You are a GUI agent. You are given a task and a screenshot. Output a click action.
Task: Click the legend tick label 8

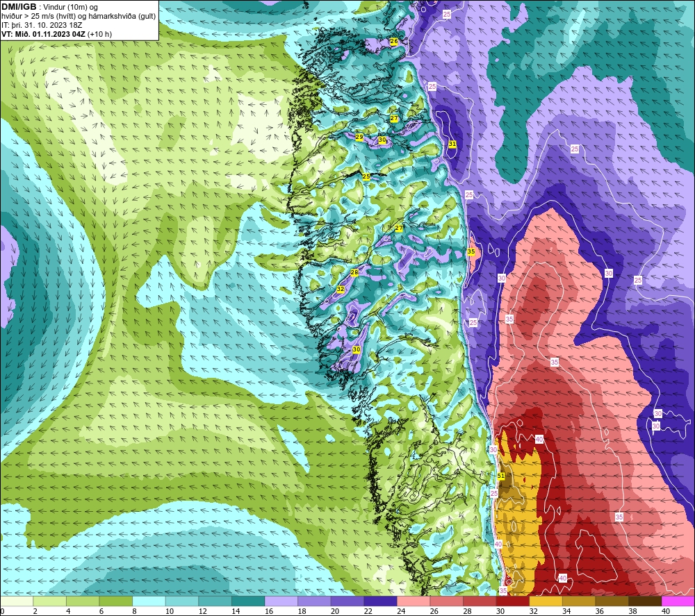click(135, 611)
